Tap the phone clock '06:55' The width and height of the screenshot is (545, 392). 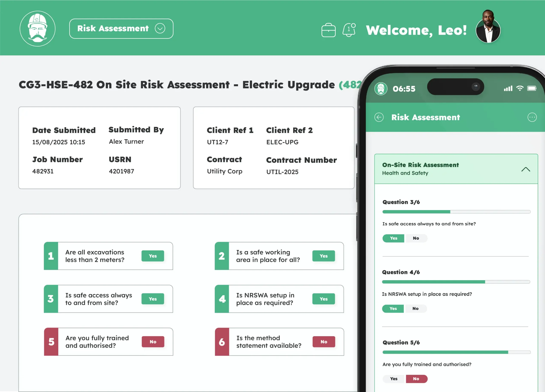[404, 89]
